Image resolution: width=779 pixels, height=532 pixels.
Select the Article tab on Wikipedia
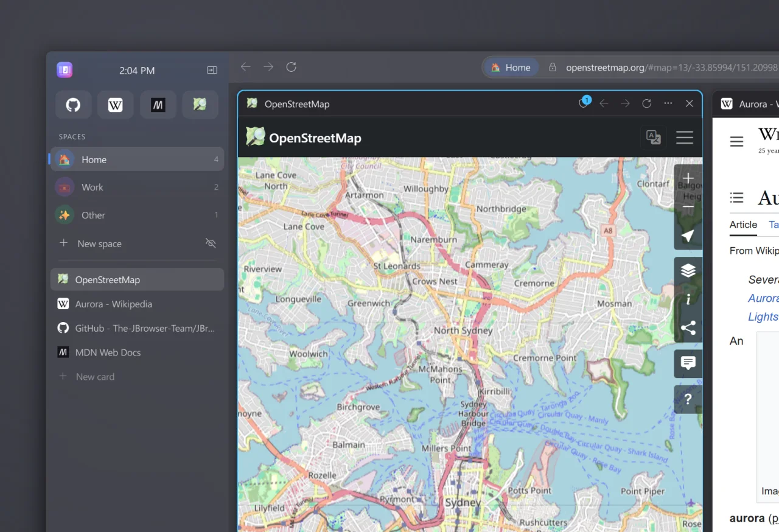[x=743, y=225]
